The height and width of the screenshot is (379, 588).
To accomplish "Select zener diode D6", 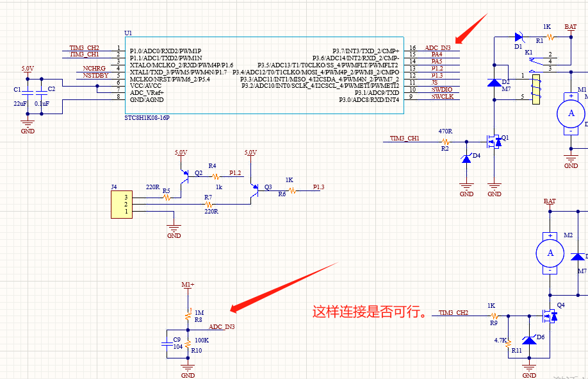I will tap(529, 341).
